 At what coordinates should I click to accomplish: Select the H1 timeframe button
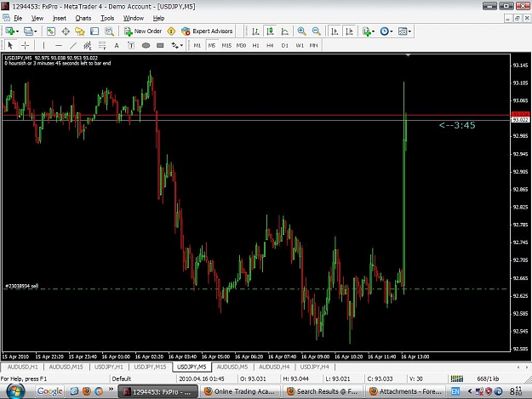click(x=256, y=45)
